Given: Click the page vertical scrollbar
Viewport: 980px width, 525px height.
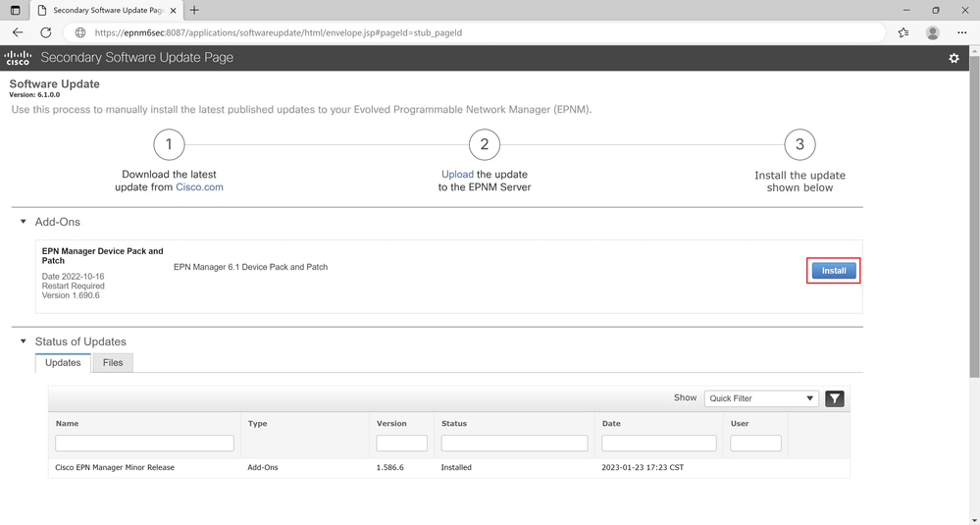Looking at the screenshot, I should point(974,216).
